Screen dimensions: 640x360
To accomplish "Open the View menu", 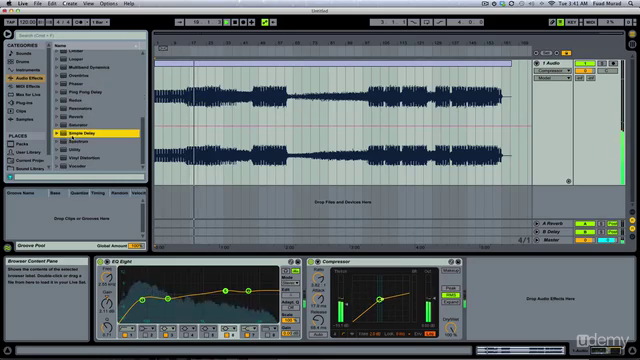I will point(88,3).
